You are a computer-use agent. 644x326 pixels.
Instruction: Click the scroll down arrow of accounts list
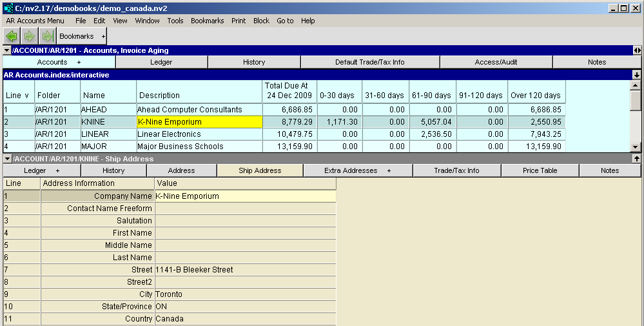[636, 148]
